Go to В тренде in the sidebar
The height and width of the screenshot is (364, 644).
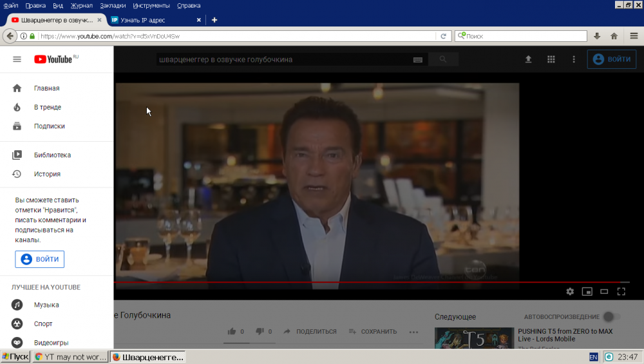click(x=48, y=107)
